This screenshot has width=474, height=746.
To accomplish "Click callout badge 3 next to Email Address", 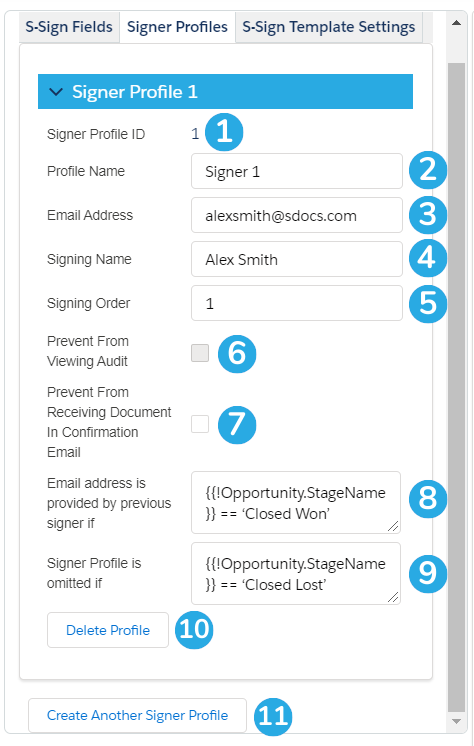I will (428, 215).
